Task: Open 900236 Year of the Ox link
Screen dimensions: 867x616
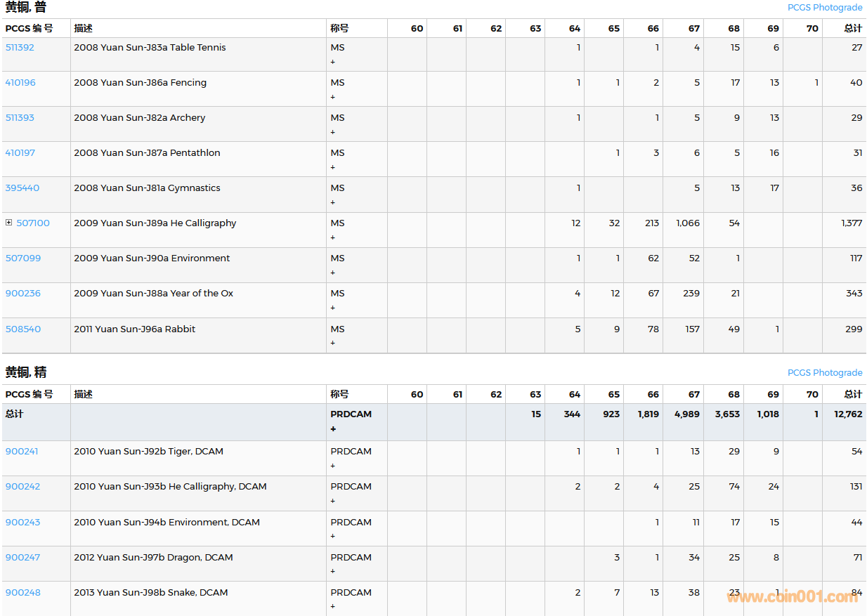Action: click(22, 294)
